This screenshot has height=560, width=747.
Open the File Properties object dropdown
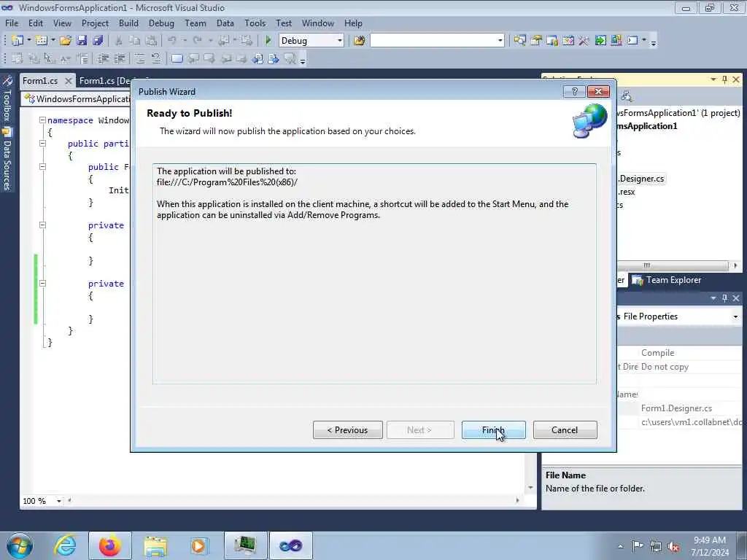(x=735, y=316)
